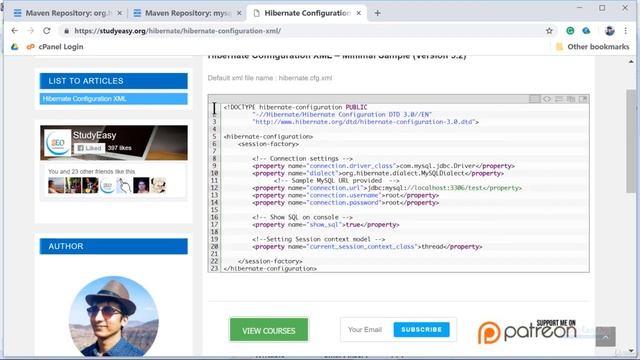640x360 pixels.
Task: Click the padlock site info icon
Action: tap(67, 31)
